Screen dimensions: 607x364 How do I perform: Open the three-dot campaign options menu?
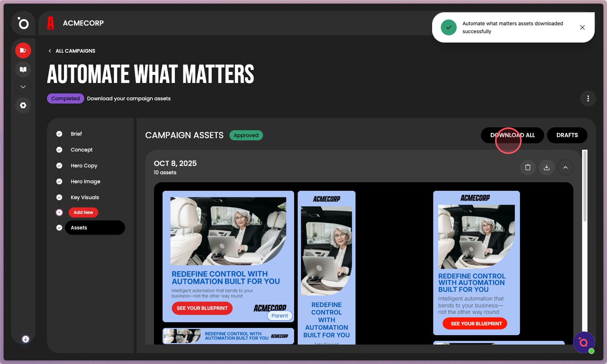click(x=588, y=99)
